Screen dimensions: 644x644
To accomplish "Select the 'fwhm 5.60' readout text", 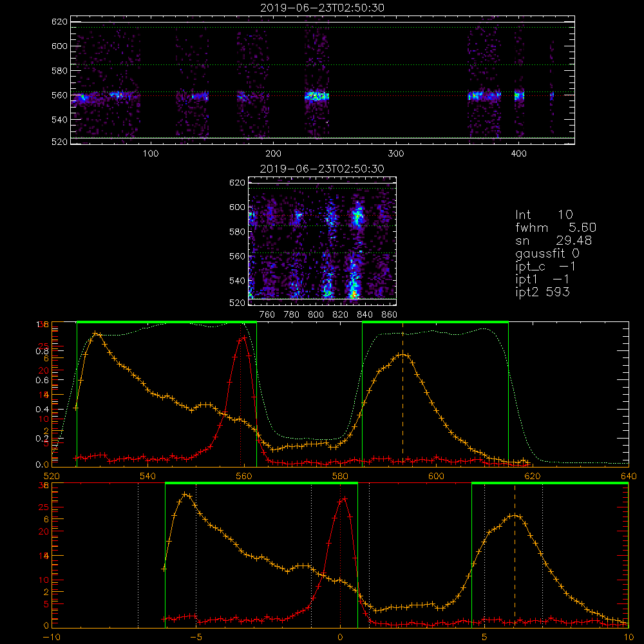I will click(556, 227).
